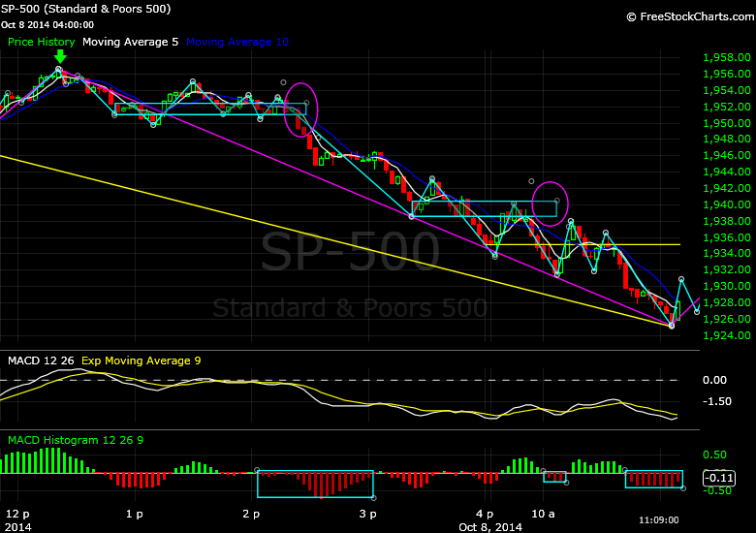Toggle the Price History legend label
The height and width of the screenshot is (533, 756).
41,42
